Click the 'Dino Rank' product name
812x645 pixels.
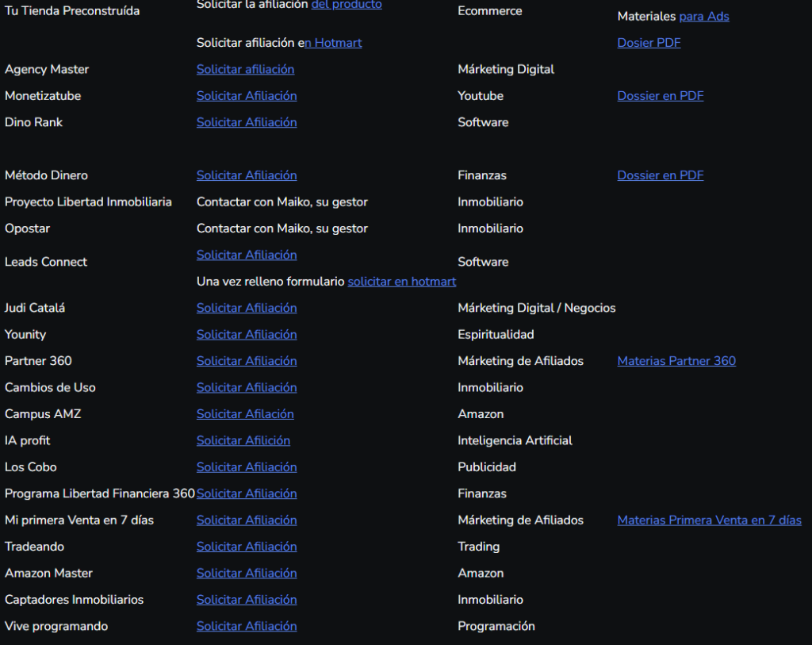click(x=33, y=122)
